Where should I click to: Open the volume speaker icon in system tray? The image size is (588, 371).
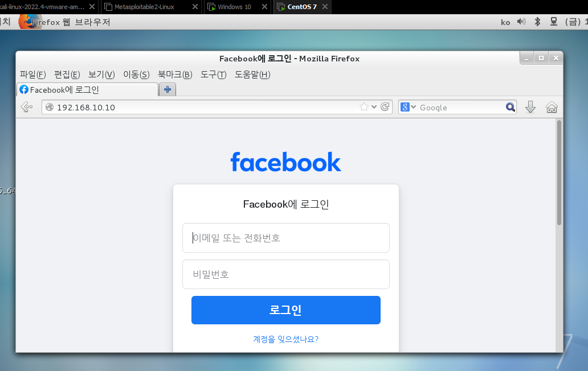click(x=521, y=22)
